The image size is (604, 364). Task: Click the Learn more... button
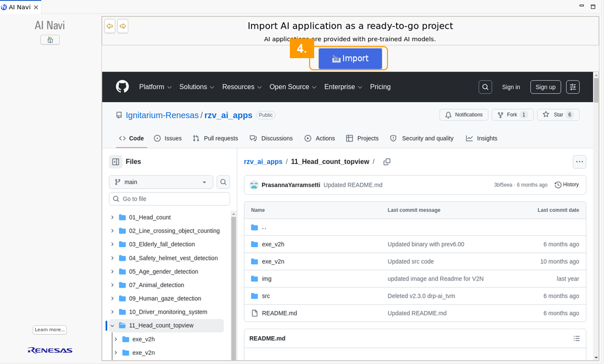50,330
